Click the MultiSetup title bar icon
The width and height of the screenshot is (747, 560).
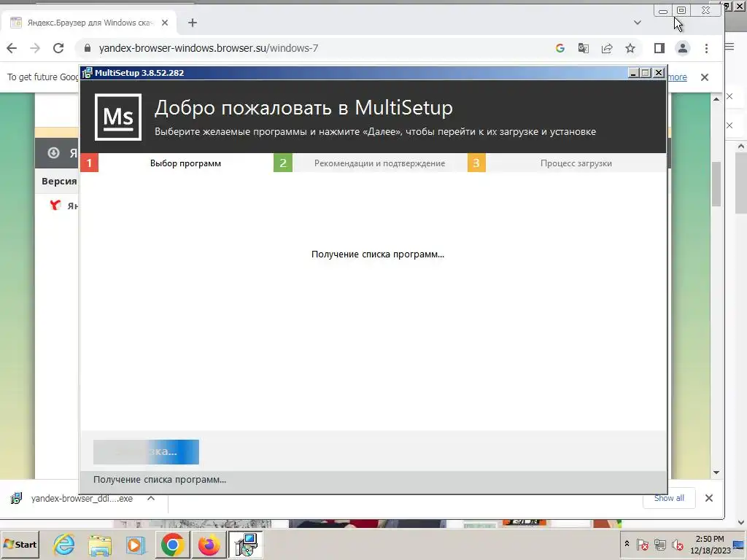88,73
